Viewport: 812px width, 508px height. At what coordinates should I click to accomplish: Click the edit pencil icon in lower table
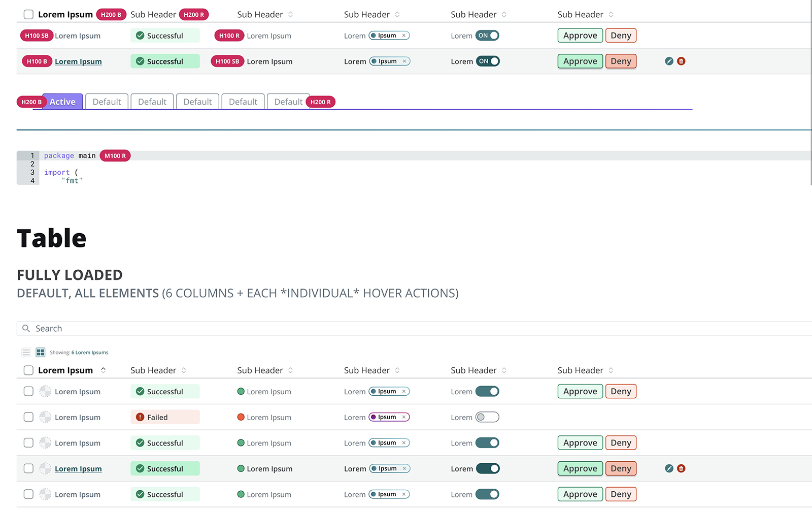pyautogui.click(x=669, y=468)
